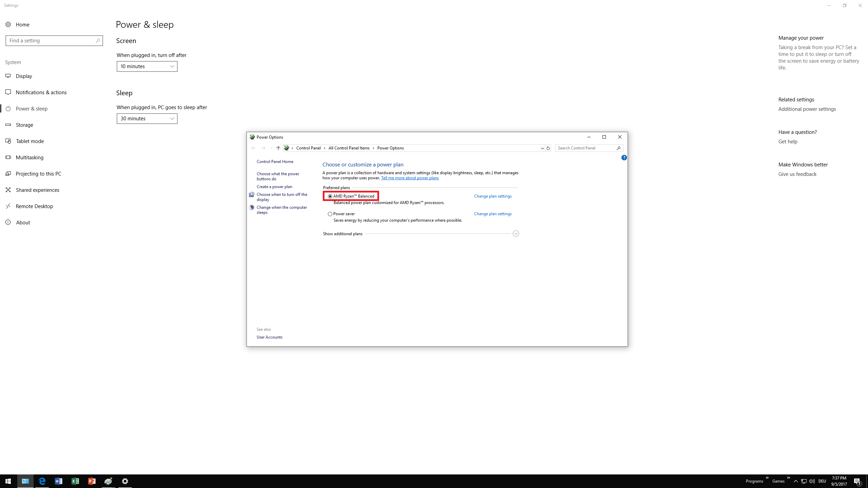Image resolution: width=868 pixels, height=488 pixels.
Task: Select the Power saver plan
Action: pos(330,214)
